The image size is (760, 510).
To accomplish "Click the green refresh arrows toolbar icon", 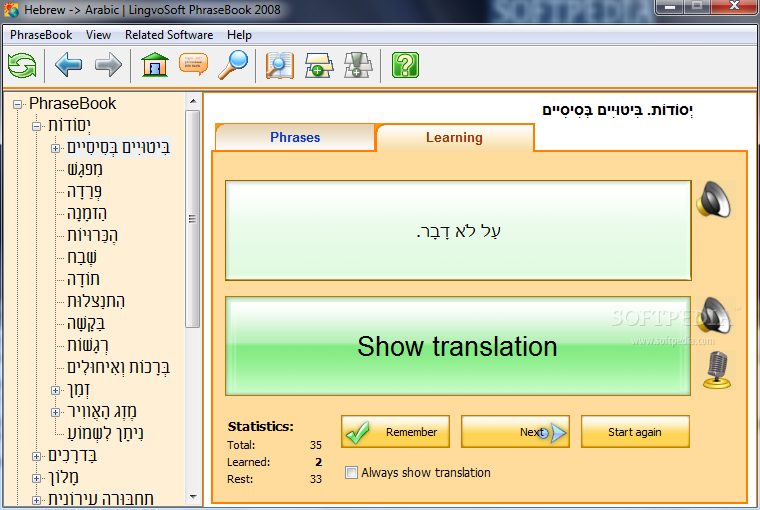I will [22, 65].
